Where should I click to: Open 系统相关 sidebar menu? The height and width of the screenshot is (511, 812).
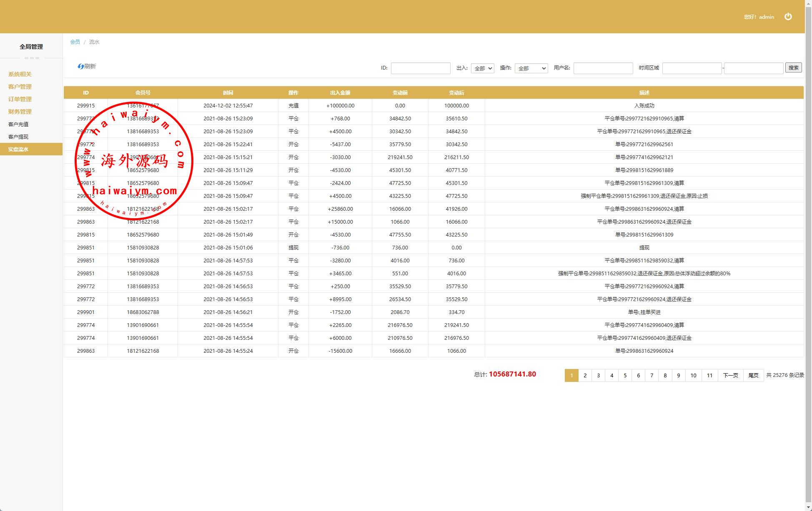click(x=20, y=74)
